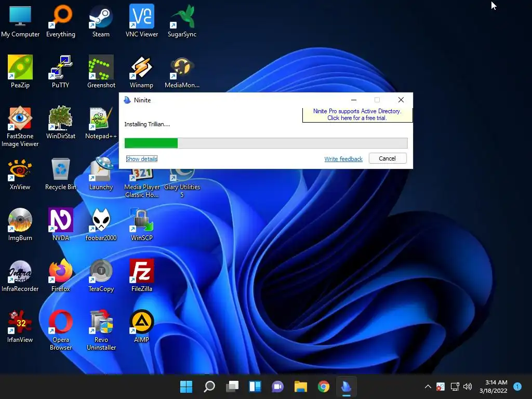Click the volume speaker tray icon
Viewport: 532px width, 399px height.
pyautogui.click(x=468, y=387)
